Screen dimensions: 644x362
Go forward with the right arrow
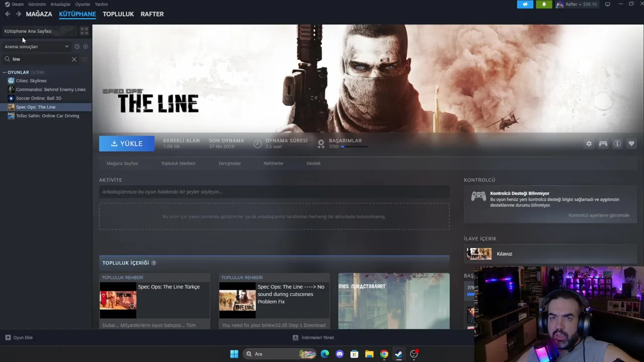pos(19,14)
